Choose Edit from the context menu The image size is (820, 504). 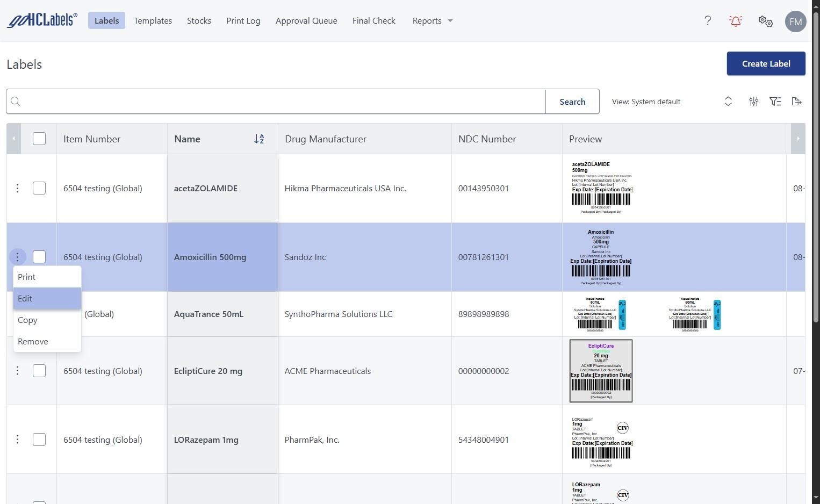pyautogui.click(x=47, y=299)
